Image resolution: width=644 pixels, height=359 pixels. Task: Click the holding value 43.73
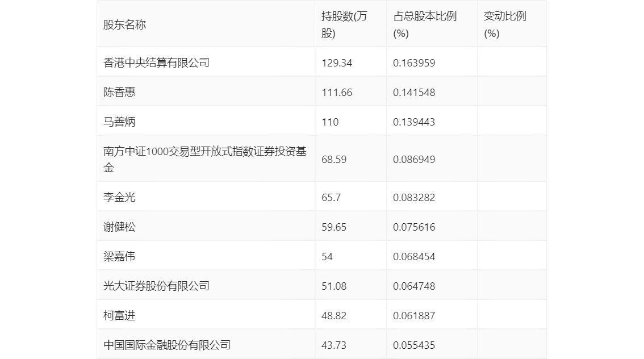334,345
